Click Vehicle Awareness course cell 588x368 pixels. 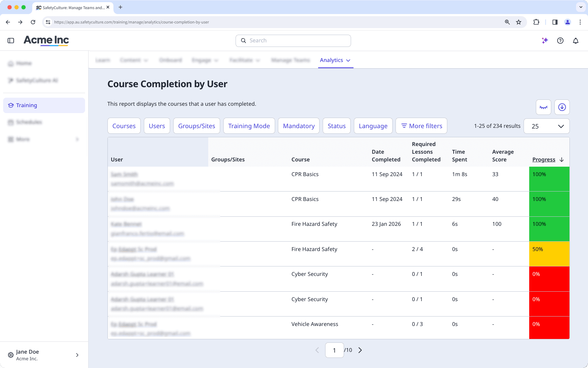(x=315, y=324)
